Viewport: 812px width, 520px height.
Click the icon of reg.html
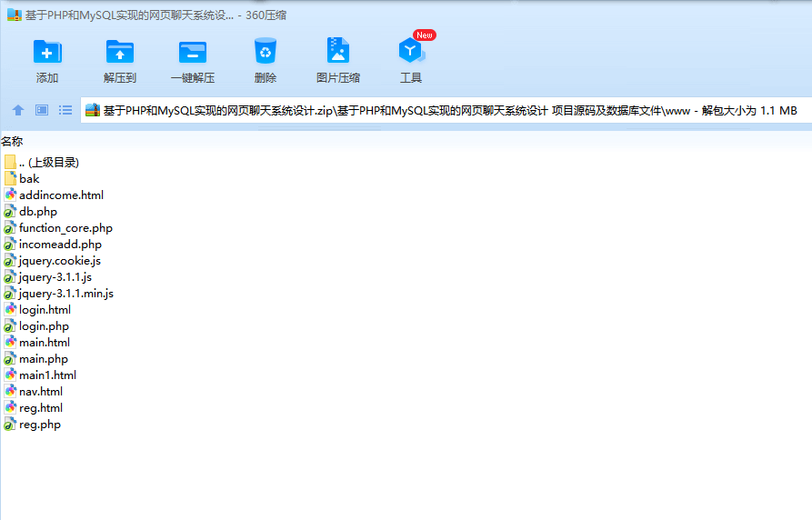pyautogui.click(x=10, y=407)
